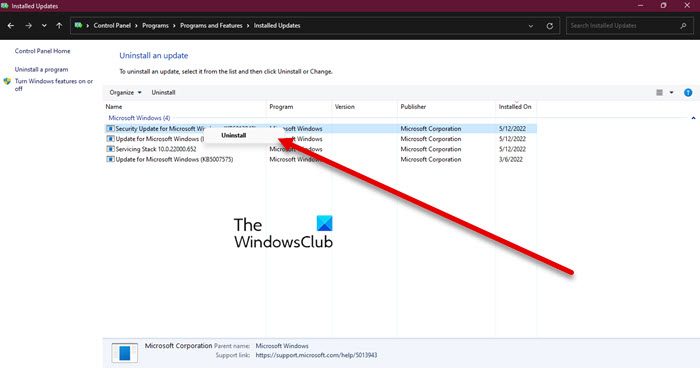Open Control Panel breadcrumb
700x369 pixels.
112,25
